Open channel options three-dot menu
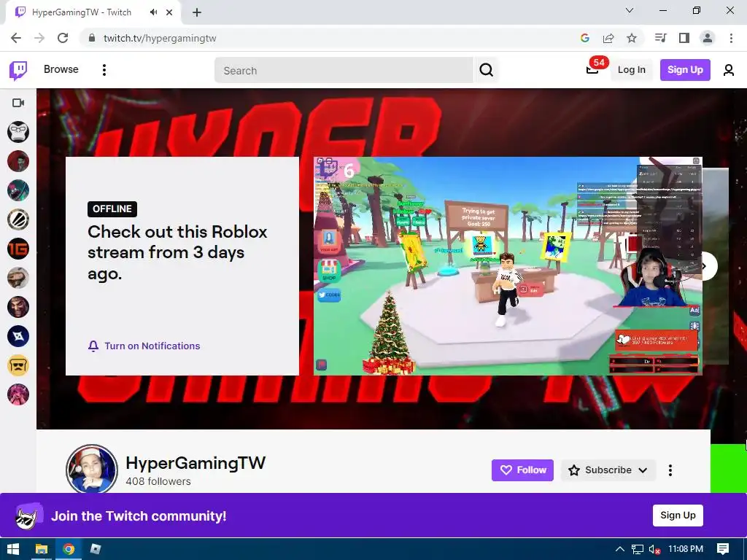The image size is (747, 560). point(670,470)
